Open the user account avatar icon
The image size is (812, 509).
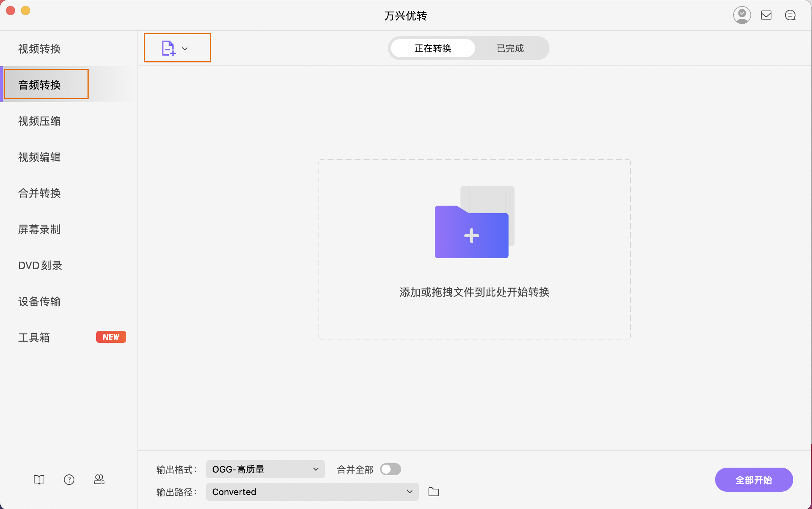[x=742, y=15]
